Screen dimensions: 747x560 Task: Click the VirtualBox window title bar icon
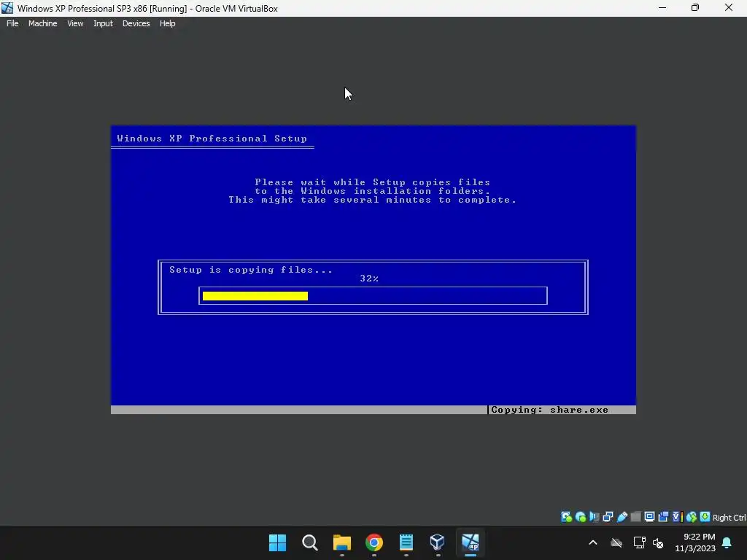tap(7, 8)
